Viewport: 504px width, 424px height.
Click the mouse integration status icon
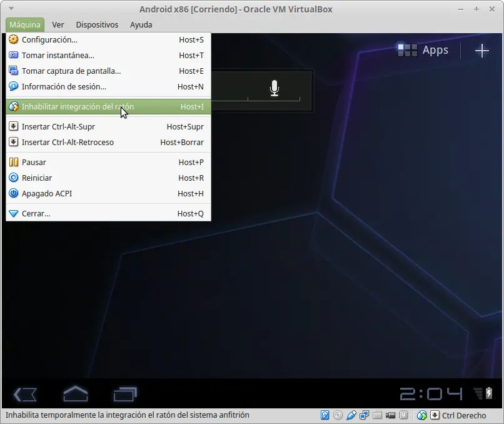[421, 415]
